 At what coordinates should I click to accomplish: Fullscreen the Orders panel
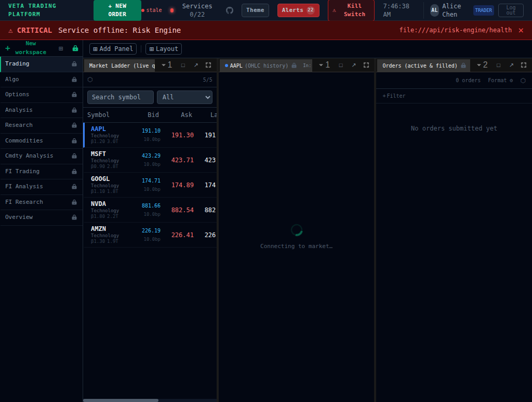pos(524,65)
